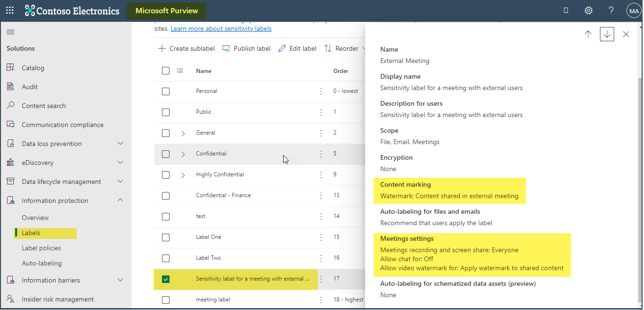Go to next label with down arrow

pyautogui.click(x=607, y=34)
